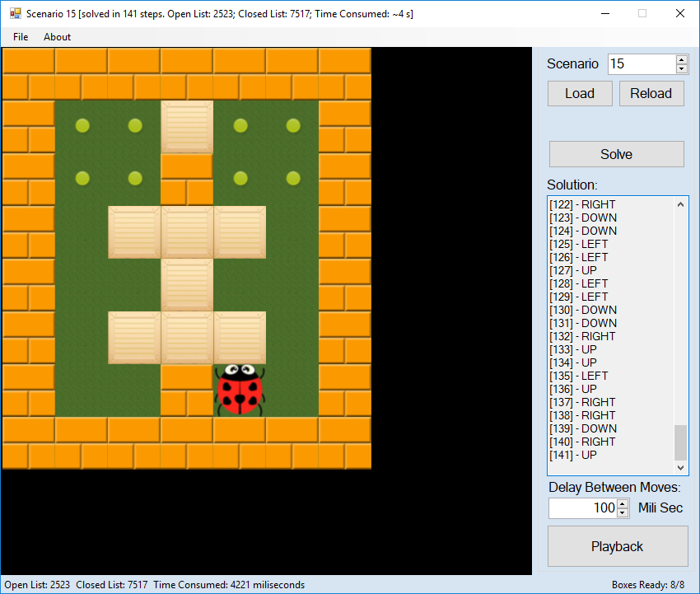This screenshot has width=700, height=594.
Task: Open the About menu
Action: click(57, 37)
